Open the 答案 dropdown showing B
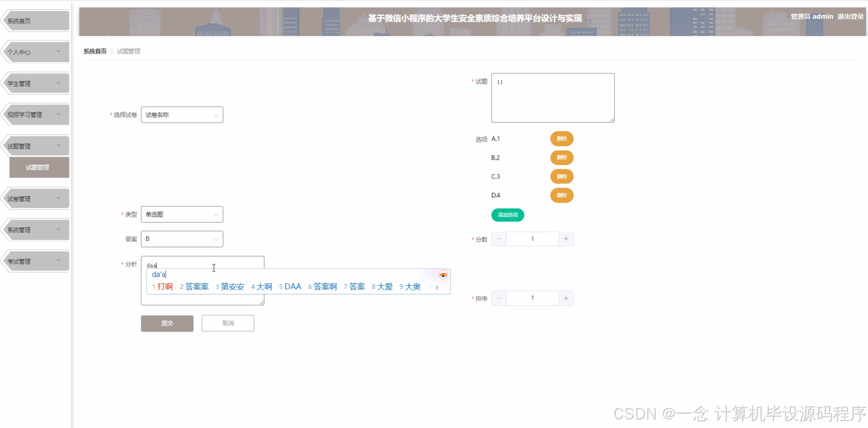The height and width of the screenshot is (428, 868). coord(182,239)
